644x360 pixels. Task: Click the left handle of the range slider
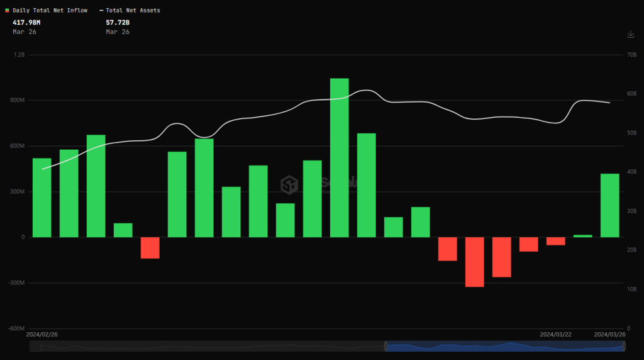pyautogui.click(x=385, y=347)
